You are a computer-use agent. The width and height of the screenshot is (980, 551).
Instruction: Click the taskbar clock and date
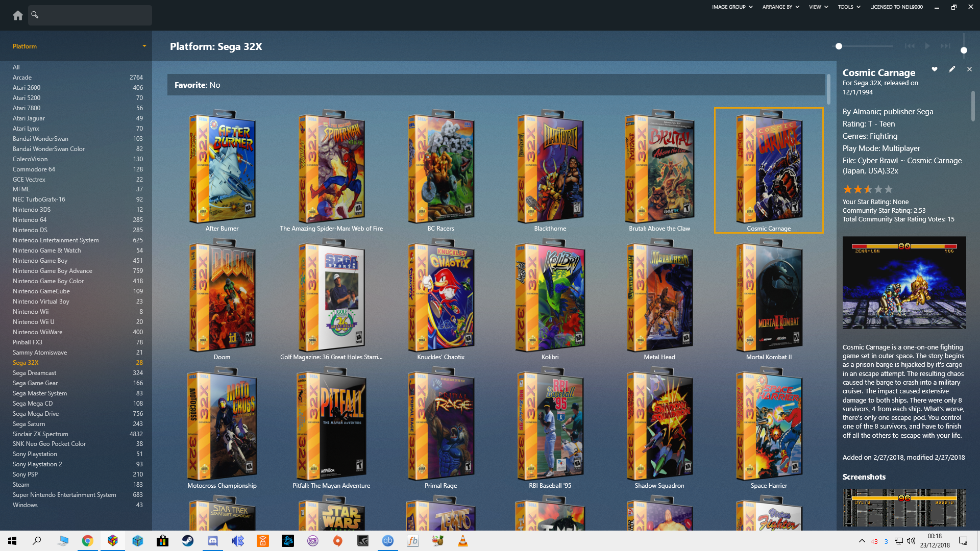click(935, 541)
